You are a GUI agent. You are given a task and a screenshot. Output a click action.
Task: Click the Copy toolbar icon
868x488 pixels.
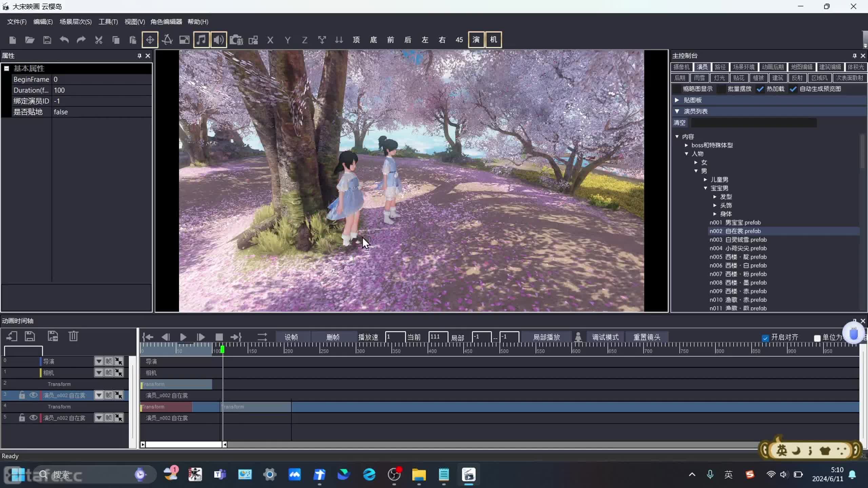pos(116,40)
